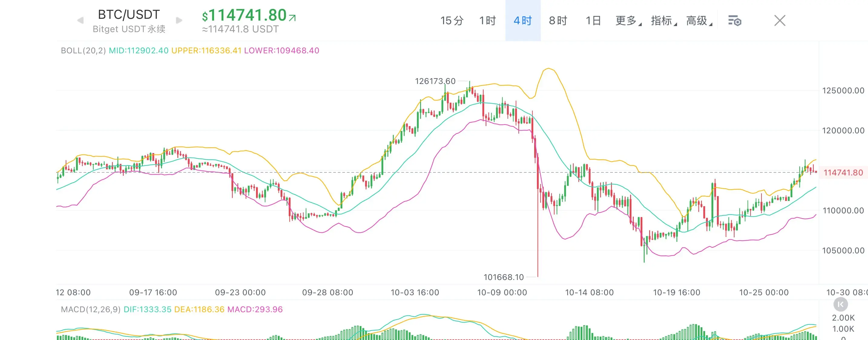Click the 126173.60 high price marker
The height and width of the screenshot is (340, 868).
pos(435,81)
